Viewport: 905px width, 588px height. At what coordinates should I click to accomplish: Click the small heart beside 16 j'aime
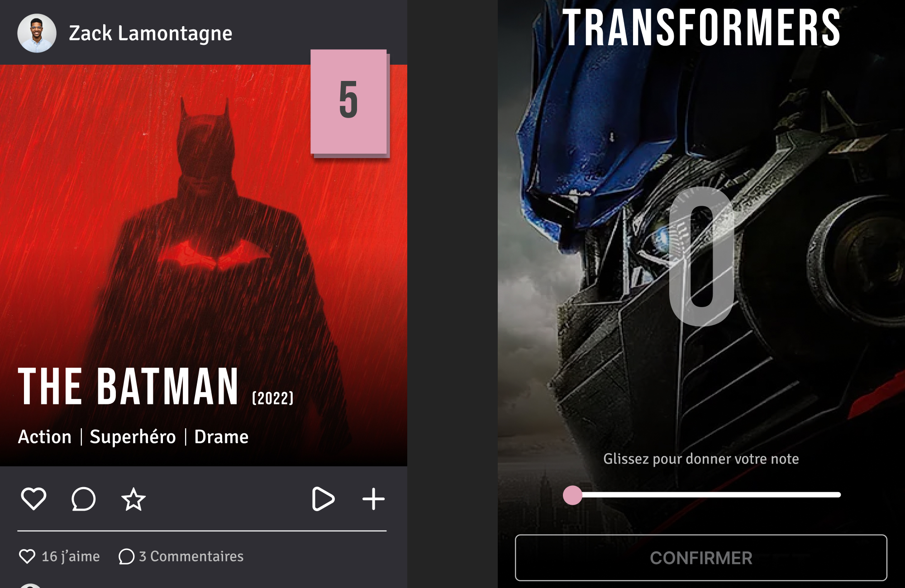(x=27, y=556)
